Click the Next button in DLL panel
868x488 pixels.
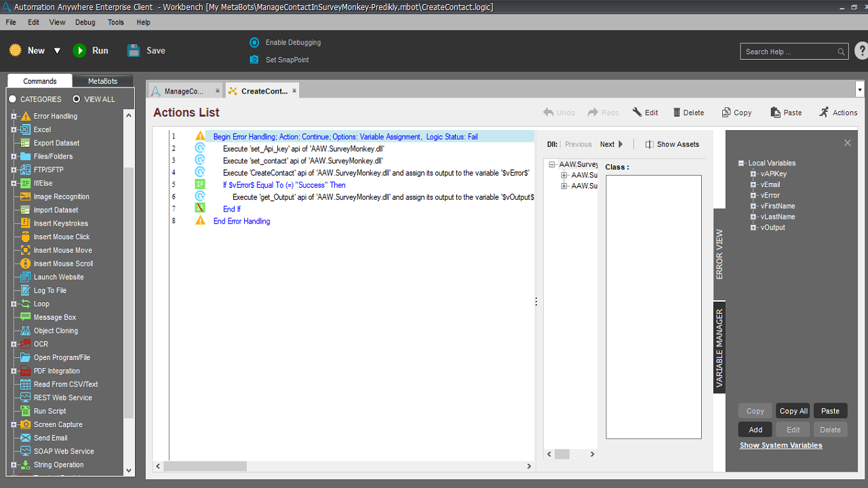pyautogui.click(x=612, y=144)
